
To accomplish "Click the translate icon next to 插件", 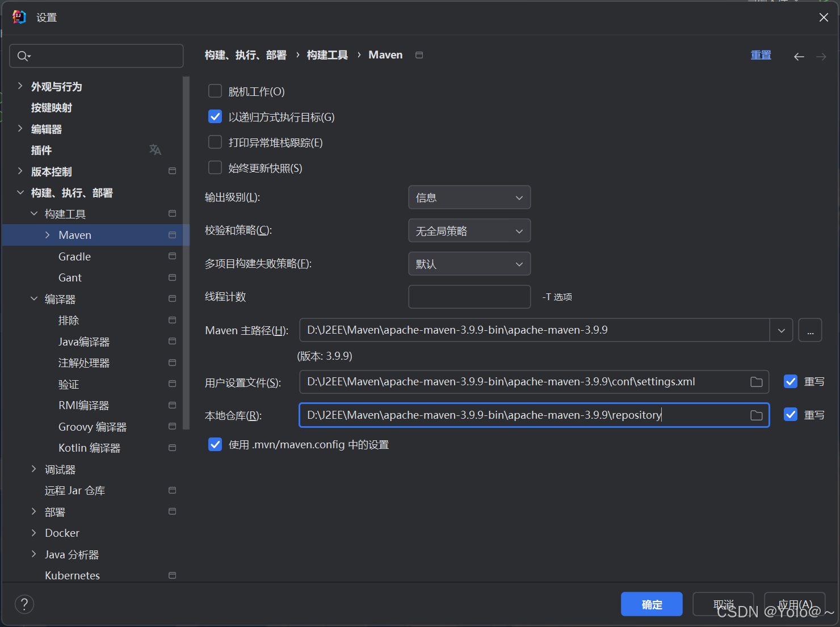I will (x=155, y=150).
